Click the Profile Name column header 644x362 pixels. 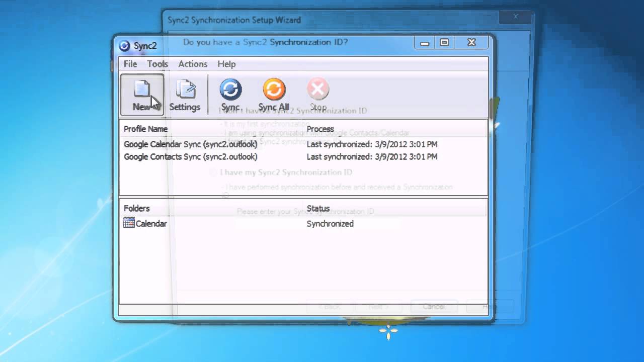[146, 129]
